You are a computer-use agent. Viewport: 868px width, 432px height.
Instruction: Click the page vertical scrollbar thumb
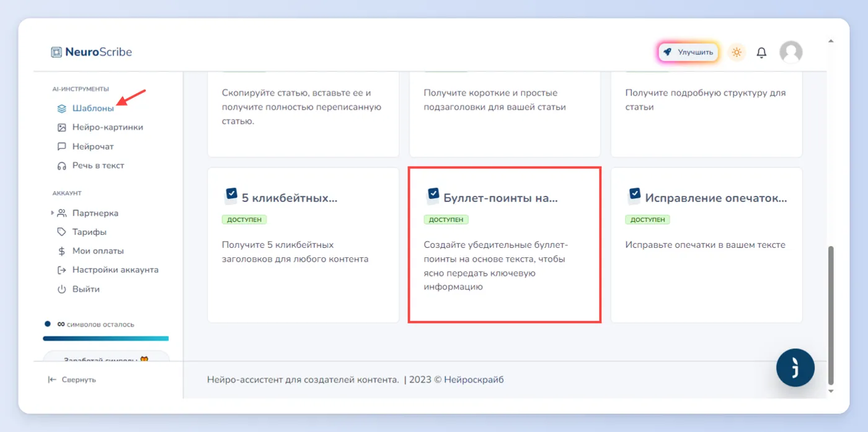(831, 315)
